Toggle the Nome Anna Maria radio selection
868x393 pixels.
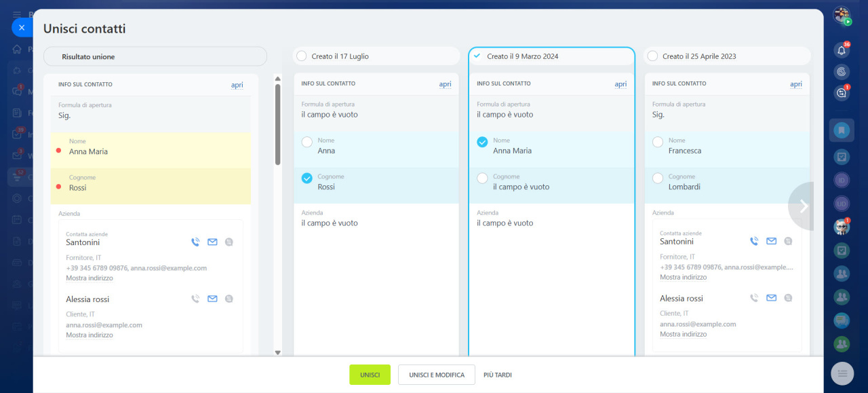tap(482, 142)
